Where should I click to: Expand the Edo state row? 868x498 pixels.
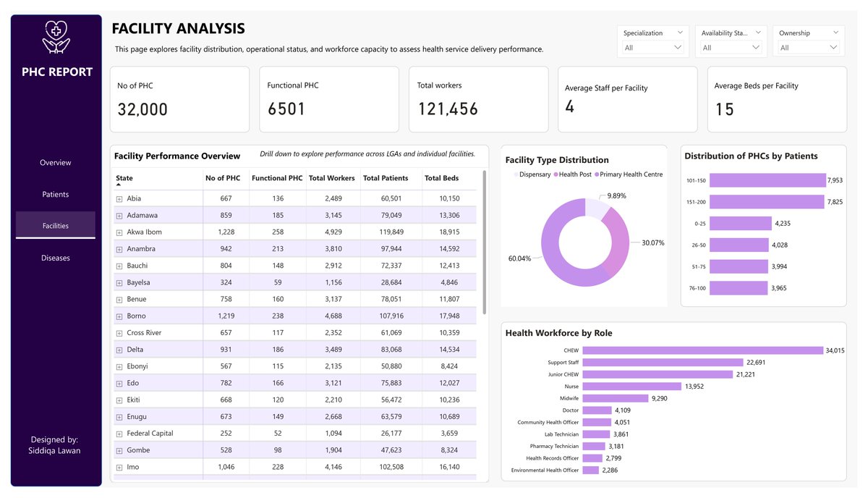[x=119, y=383]
